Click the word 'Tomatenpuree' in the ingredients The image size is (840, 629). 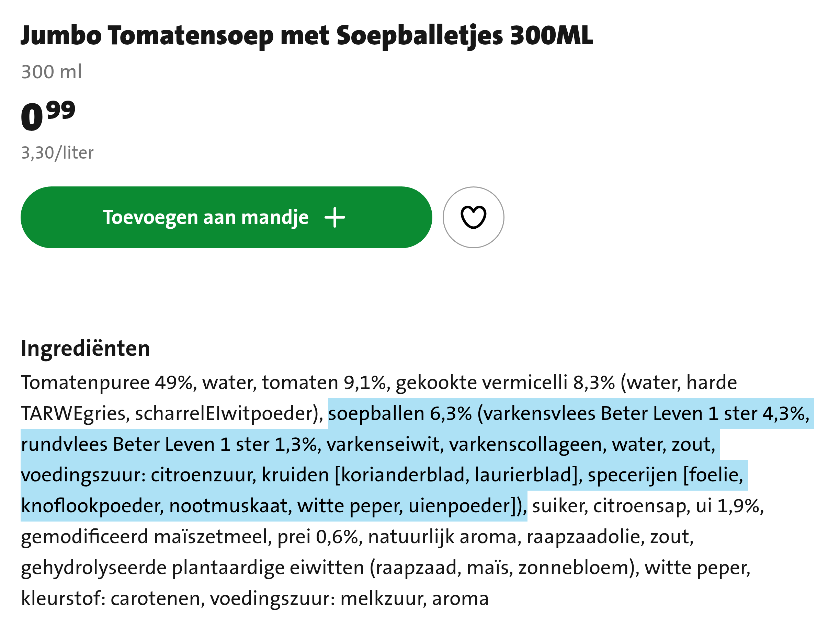click(x=85, y=382)
